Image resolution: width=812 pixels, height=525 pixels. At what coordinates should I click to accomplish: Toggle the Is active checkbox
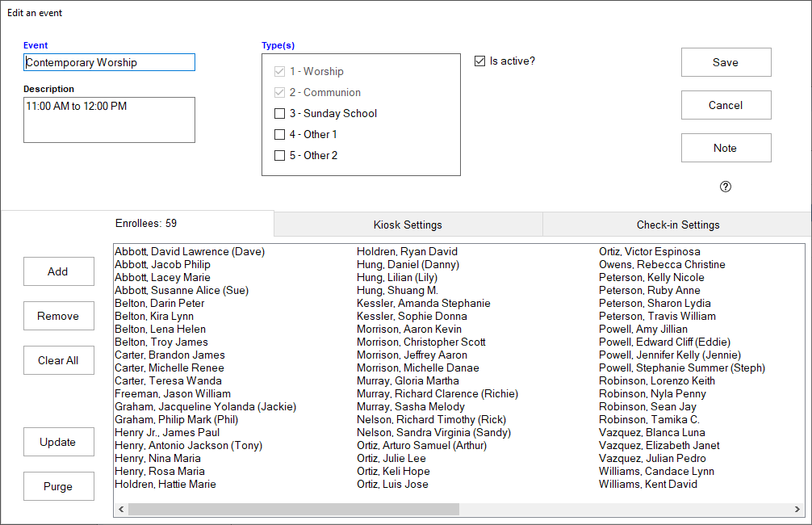(480, 61)
